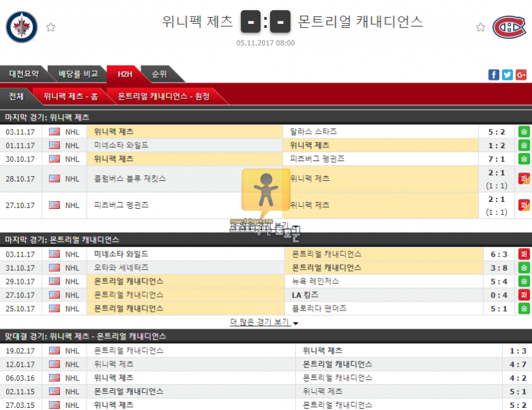Select the H2H tab

pyautogui.click(x=125, y=74)
